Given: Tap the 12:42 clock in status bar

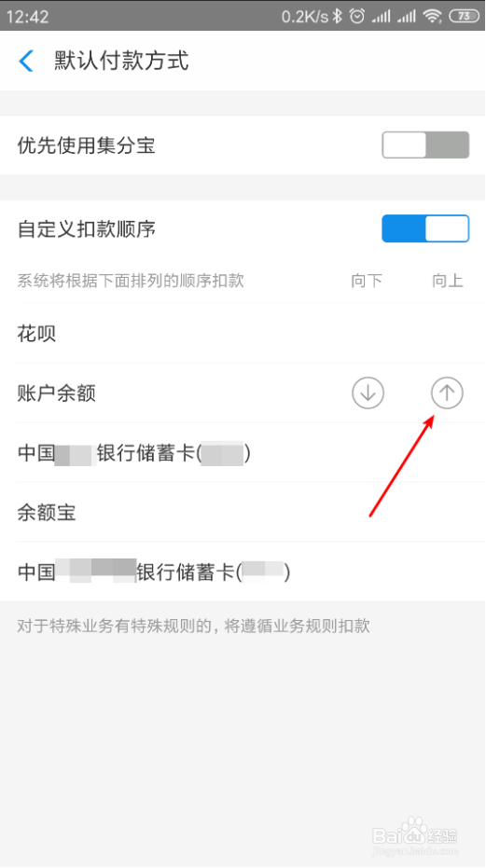Looking at the screenshot, I should [27, 17].
